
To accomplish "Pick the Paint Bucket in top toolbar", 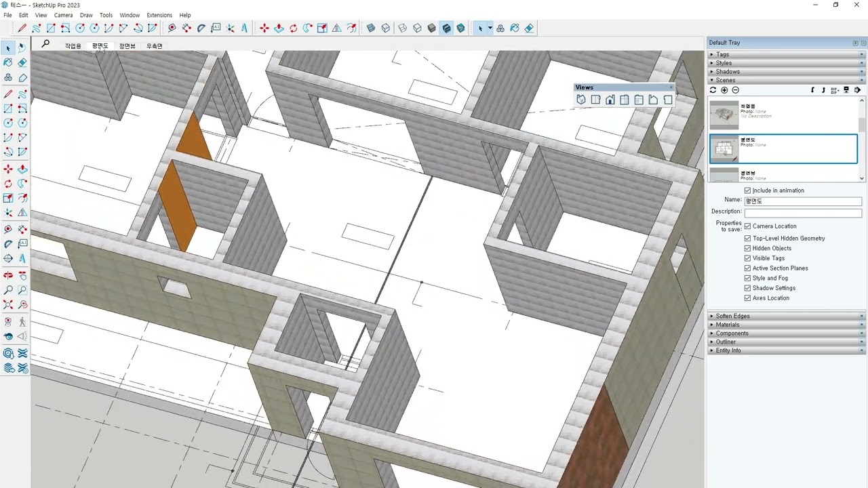I will (x=515, y=28).
